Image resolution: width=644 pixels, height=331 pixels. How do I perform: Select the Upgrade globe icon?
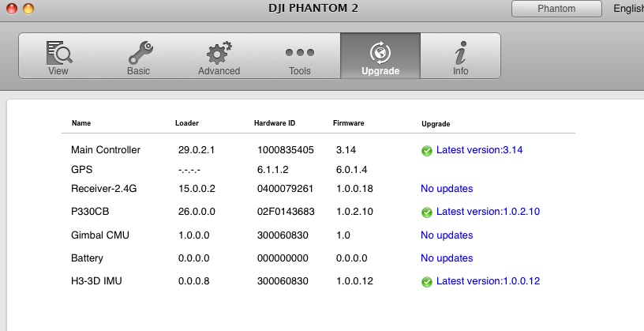coord(380,53)
